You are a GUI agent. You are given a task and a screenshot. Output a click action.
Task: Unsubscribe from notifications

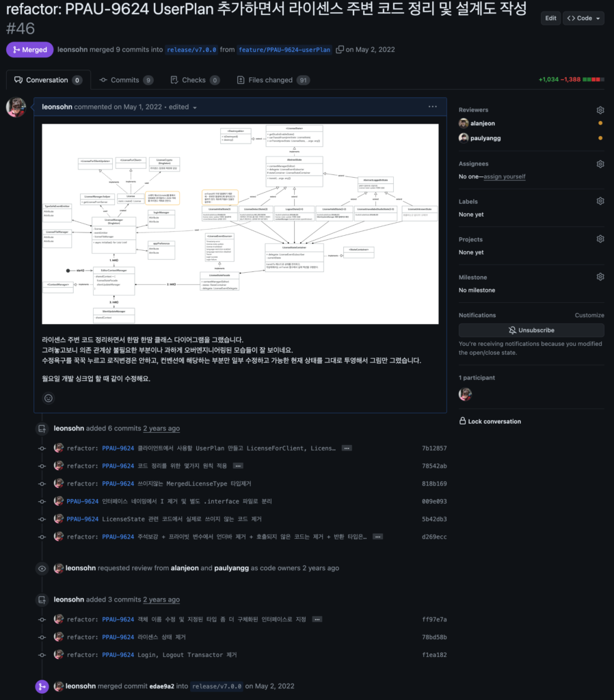531,330
